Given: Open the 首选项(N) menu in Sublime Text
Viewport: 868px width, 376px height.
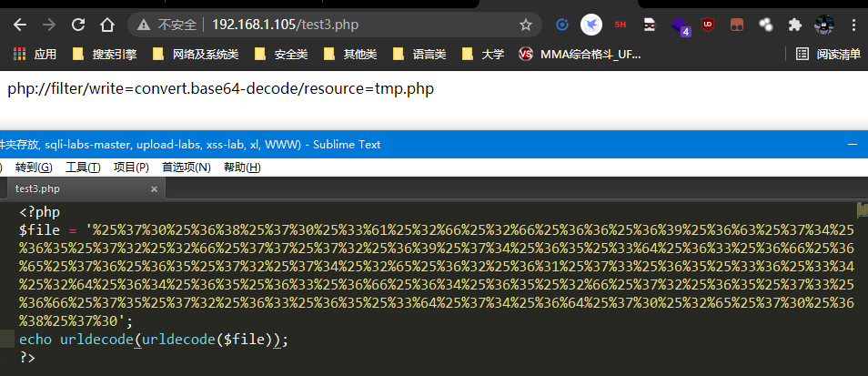Looking at the screenshot, I should (187, 168).
